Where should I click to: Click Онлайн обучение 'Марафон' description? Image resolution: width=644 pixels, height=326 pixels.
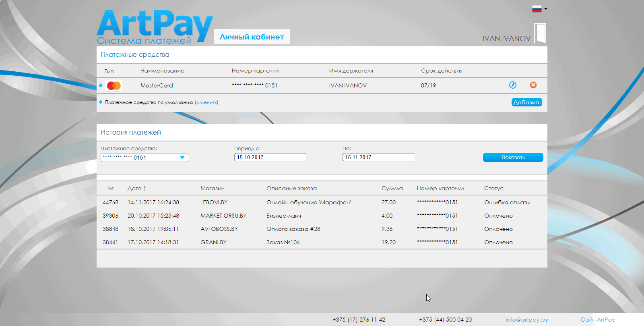(309, 202)
